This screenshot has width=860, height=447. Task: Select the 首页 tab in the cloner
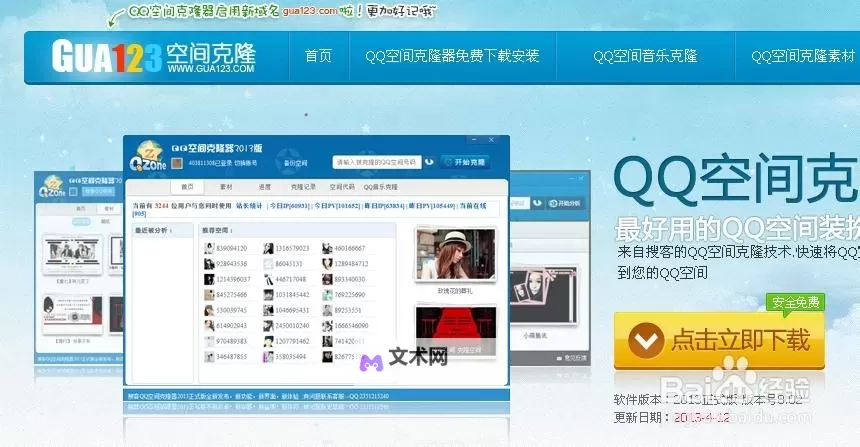pos(187,187)
